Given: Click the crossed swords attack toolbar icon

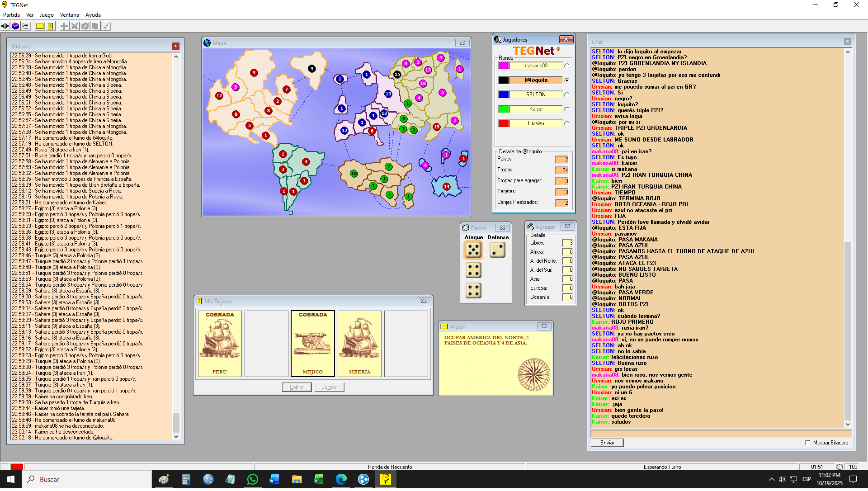Looking at the screenshot, I should coord(75,26).
